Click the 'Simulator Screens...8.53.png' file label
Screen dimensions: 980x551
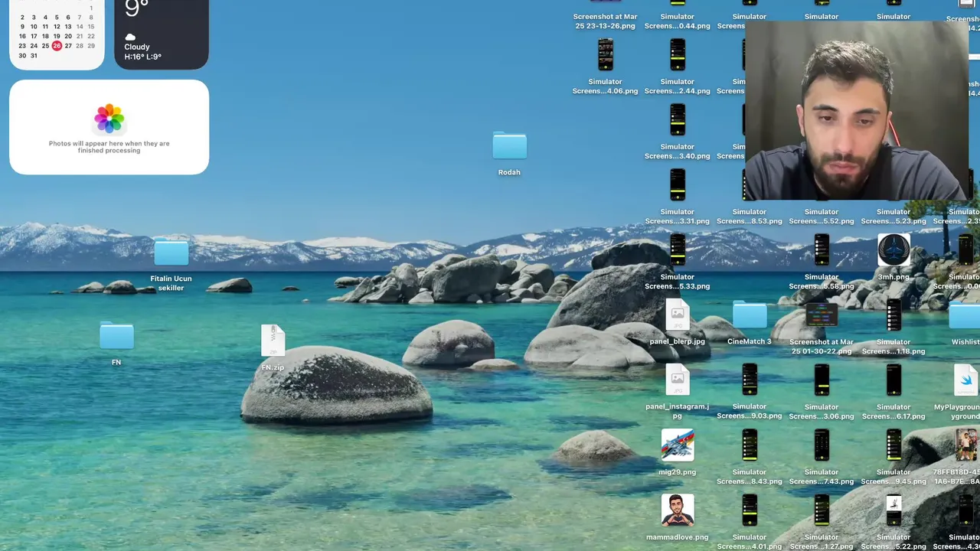pyautogui.click(x=750, y=217)
